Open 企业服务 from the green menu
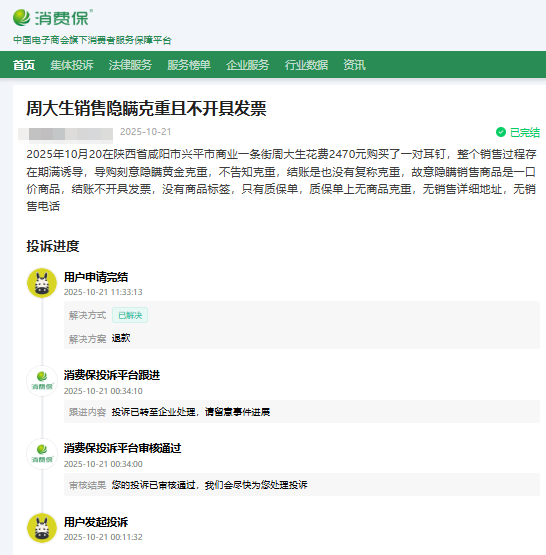 (x=248, y=65)
